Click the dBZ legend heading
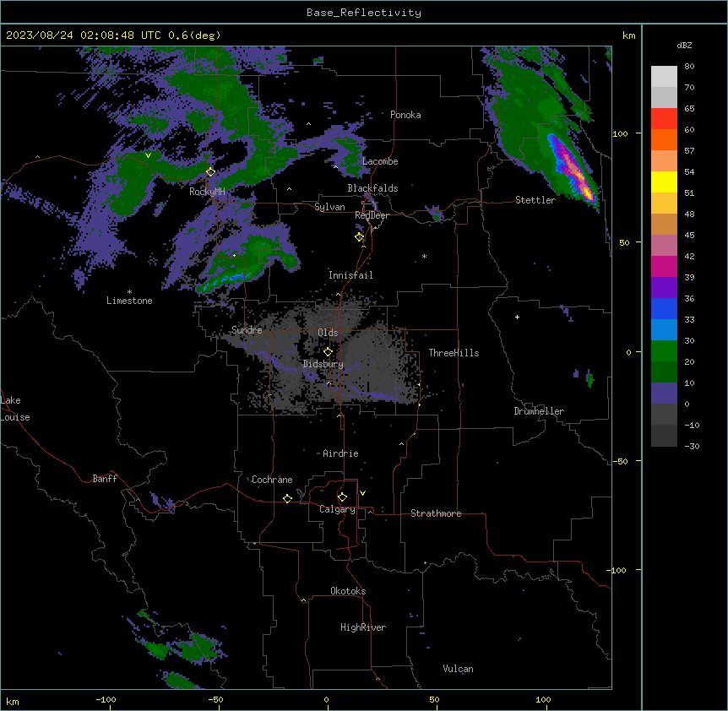 click(684, 45)
